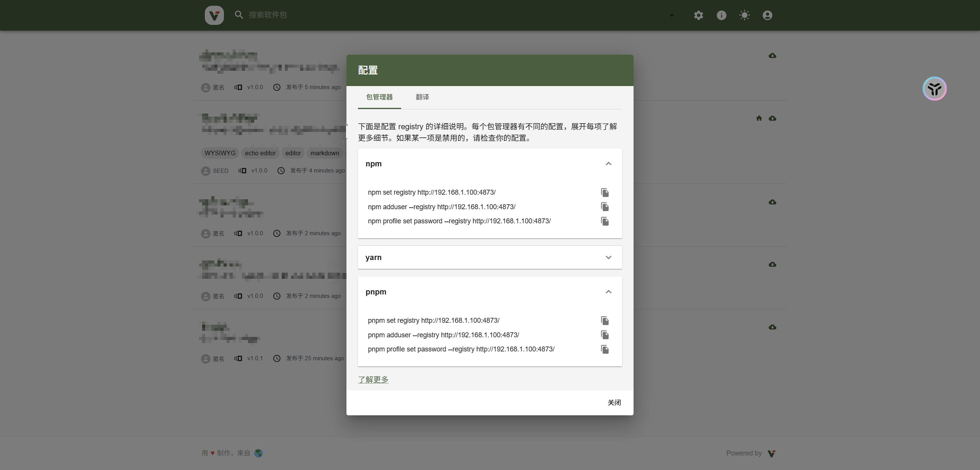Viewport: 980px width, 470px height.
Task: Toggle light/dark theme sun icon
Action: coord(745,15)
